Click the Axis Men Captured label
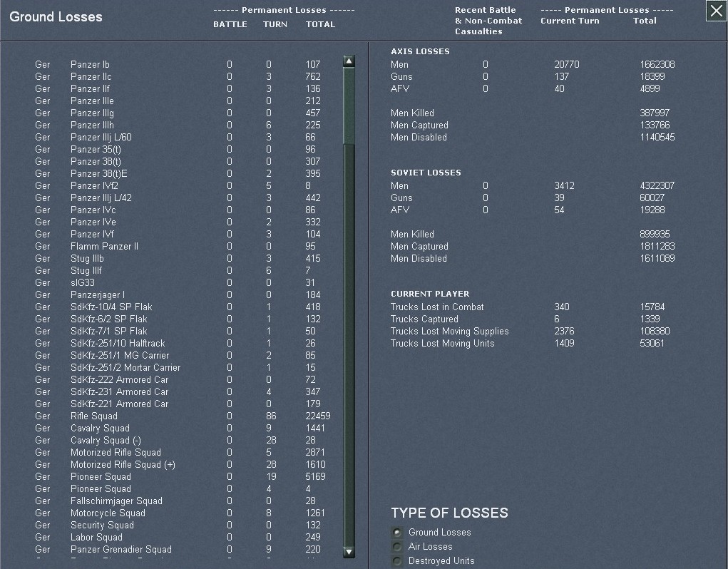 pyautogui.click(x=419, y=125)
